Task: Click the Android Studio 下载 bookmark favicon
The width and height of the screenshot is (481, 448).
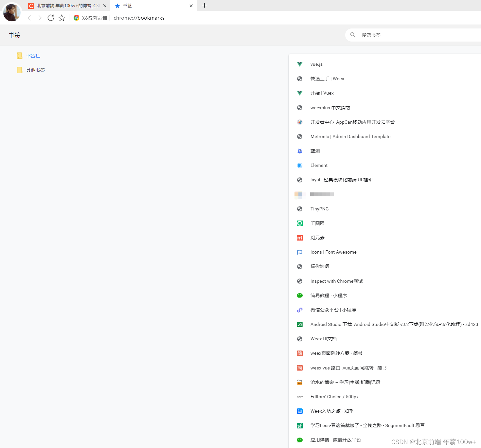Action: 300,324
